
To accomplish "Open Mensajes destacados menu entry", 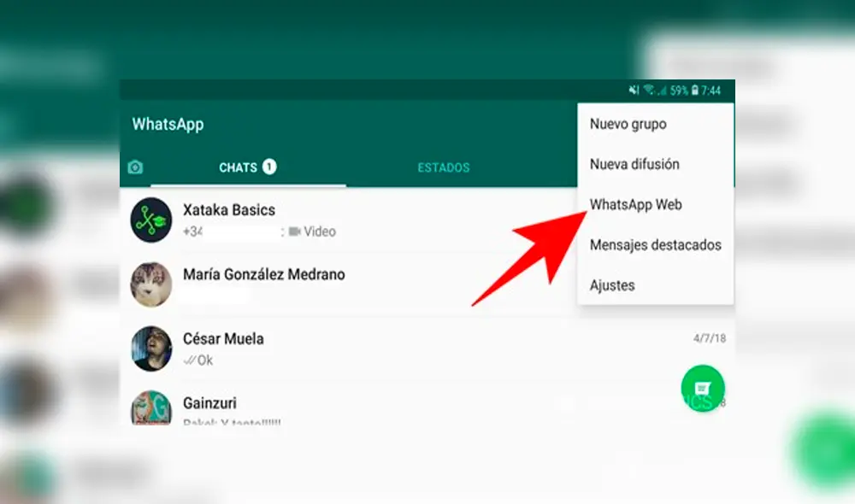I will coord(656,245).
